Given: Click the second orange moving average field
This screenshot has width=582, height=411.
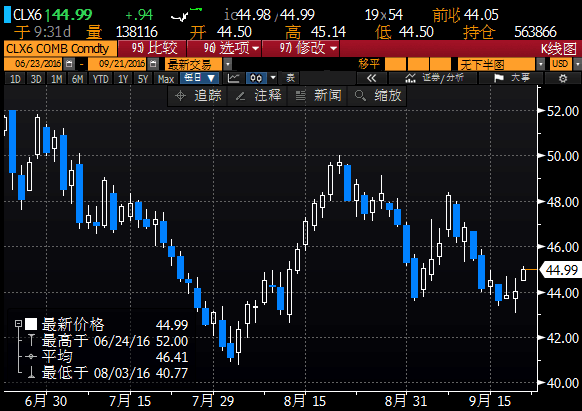Looking at the screenshot, I should point(418,64).
